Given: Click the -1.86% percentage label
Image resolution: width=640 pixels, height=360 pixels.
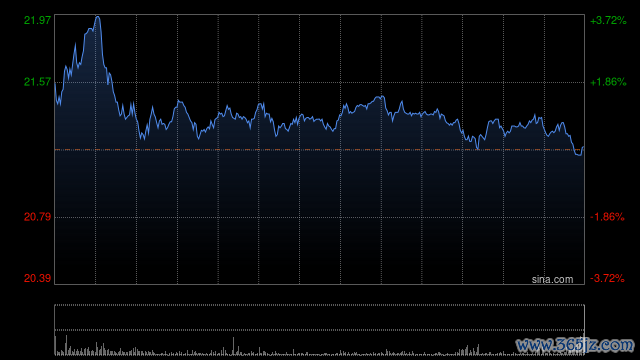Looking at the screenshot, I should pos(607,217).
